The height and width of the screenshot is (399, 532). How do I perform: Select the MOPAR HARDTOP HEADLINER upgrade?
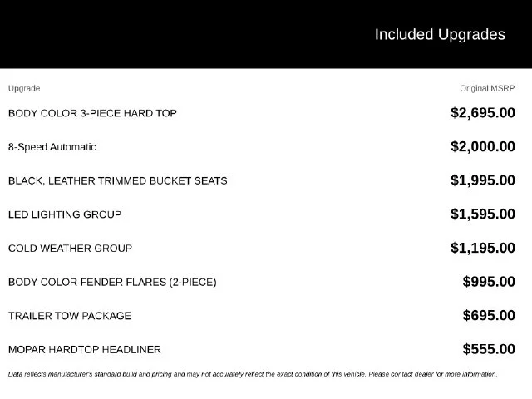[x=85, y=350]
